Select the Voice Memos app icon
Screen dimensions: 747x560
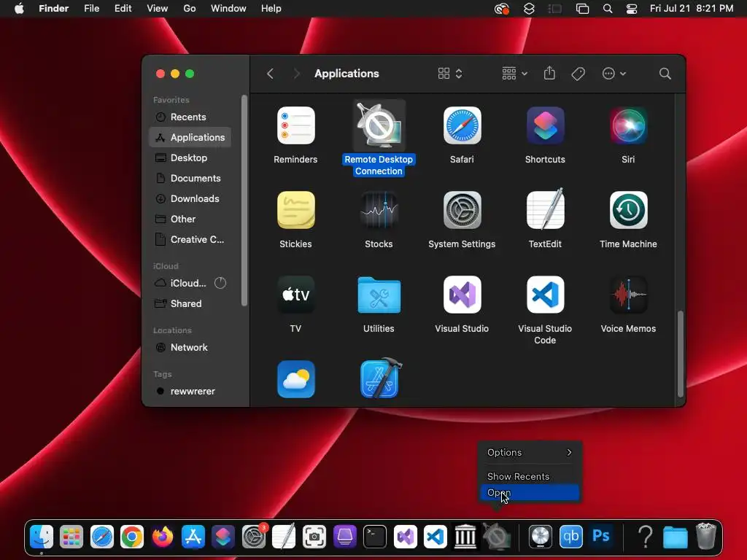point(628,295)
